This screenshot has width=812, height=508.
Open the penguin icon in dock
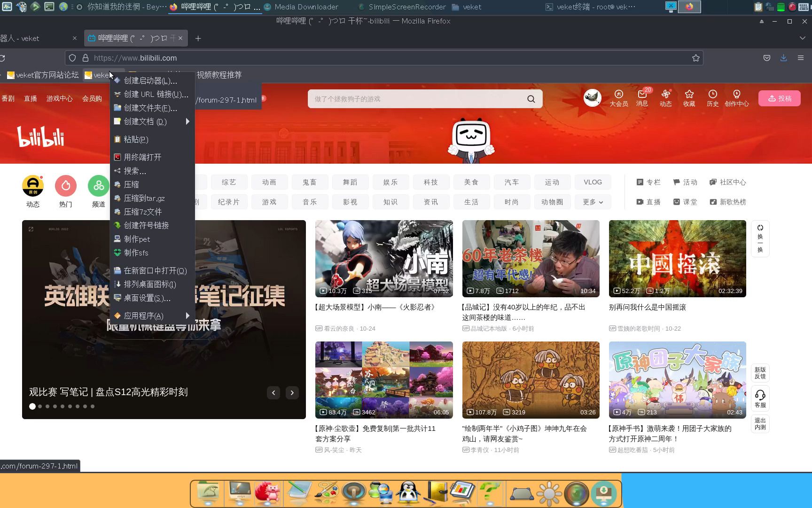coord(408,492)
